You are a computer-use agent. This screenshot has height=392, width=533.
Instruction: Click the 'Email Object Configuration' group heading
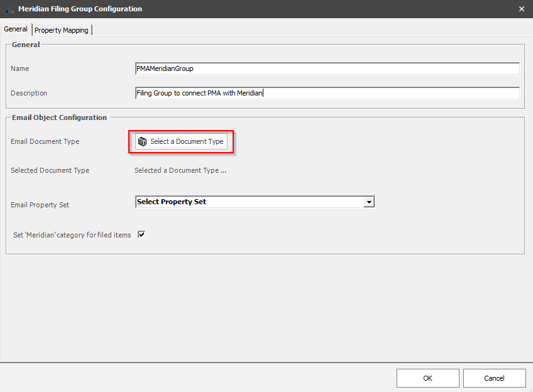(x=60, y=117)
